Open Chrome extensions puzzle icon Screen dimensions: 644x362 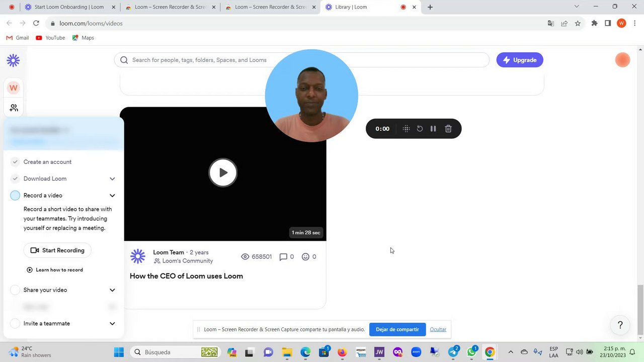[594, 23]
